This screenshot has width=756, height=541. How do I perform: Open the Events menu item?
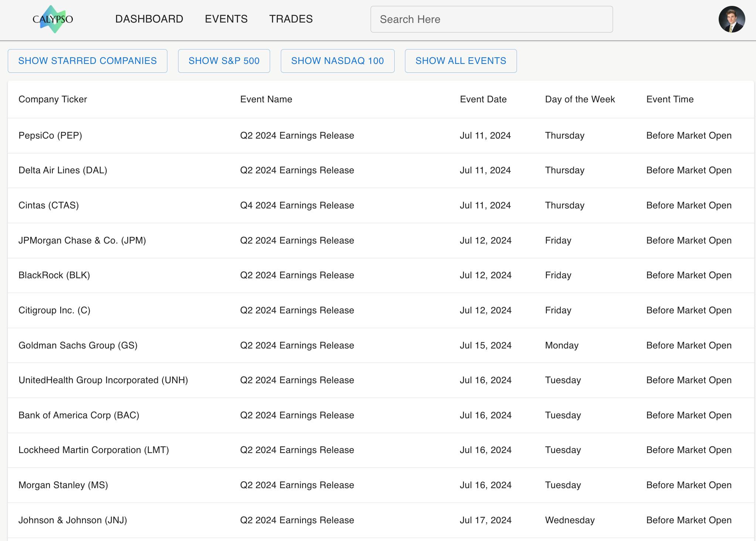[x=226, y=19]
